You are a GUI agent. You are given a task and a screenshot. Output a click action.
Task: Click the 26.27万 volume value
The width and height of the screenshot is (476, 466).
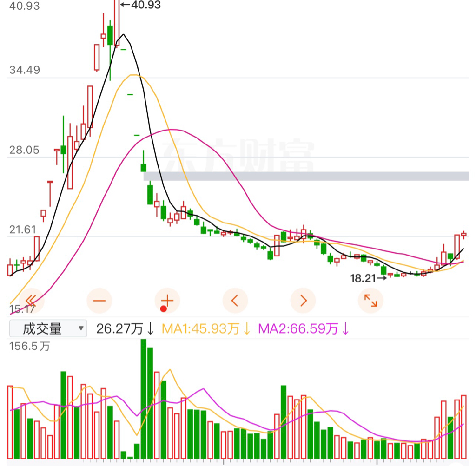click(125, 328)
